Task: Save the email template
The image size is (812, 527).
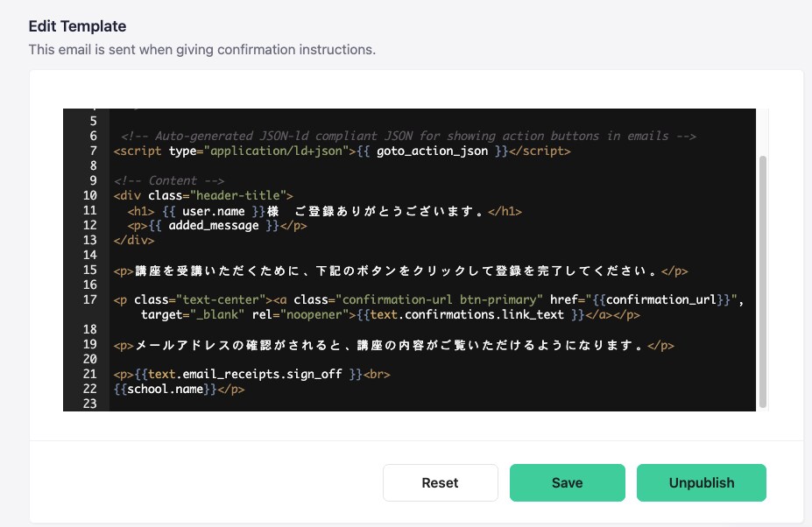Action: [x=567, y=482]
